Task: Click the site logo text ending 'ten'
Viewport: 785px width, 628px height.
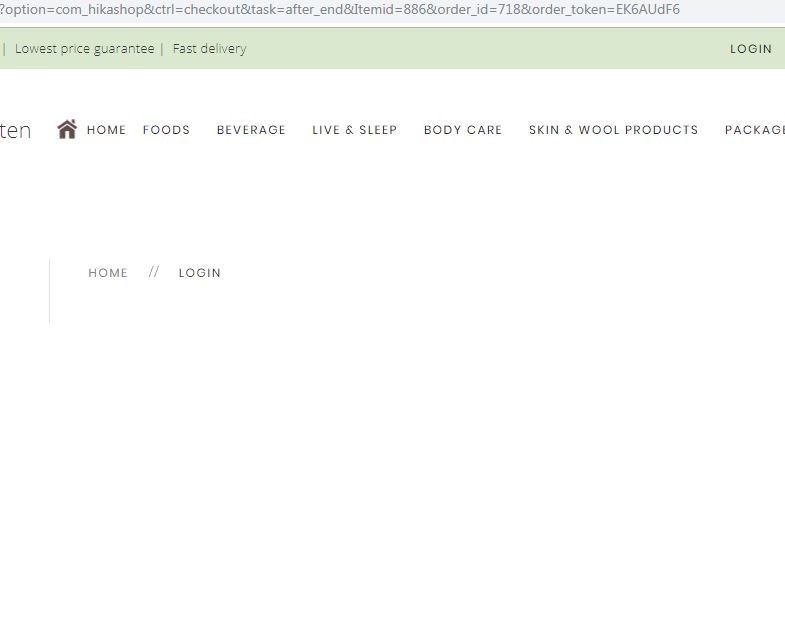Action: pos(15,131)
